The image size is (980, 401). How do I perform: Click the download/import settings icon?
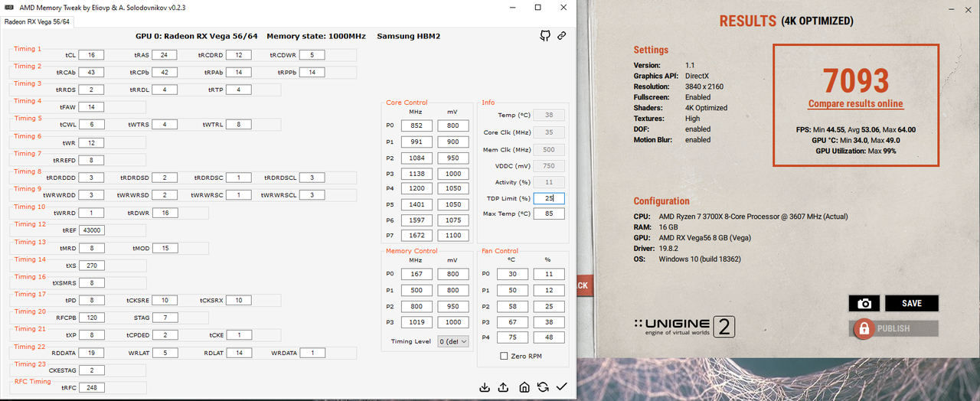click(x=485, y=387)
